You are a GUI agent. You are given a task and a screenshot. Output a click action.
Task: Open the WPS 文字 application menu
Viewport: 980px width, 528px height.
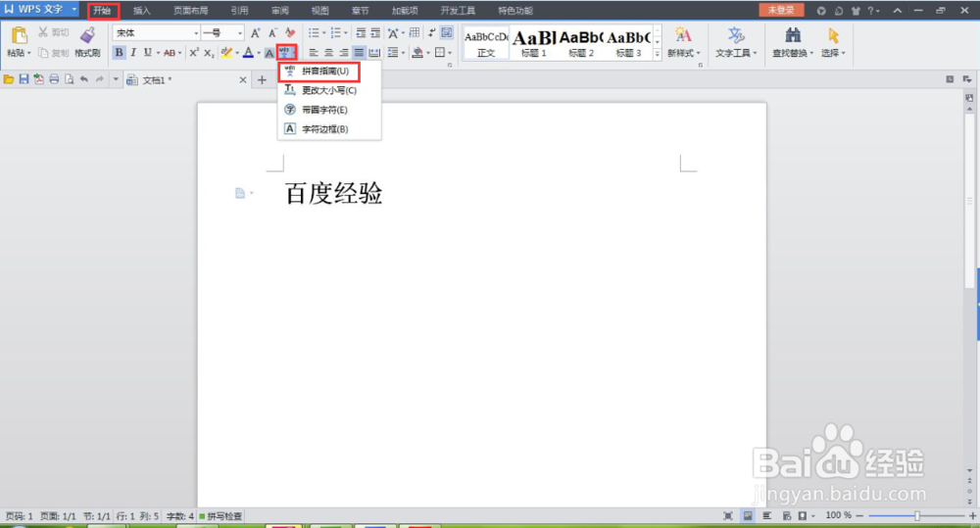pos(40,10)
